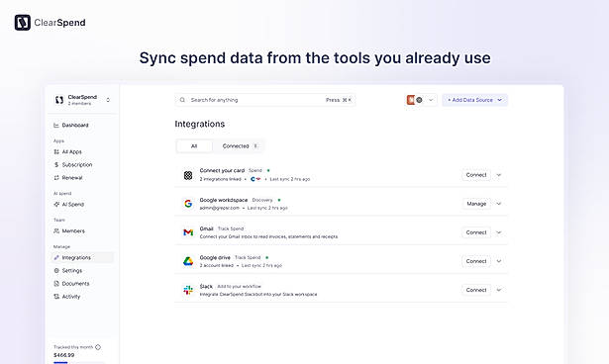This screenshot has width=609, height=364.
Task: Click the Gmail logo icon
Action: 188,232
